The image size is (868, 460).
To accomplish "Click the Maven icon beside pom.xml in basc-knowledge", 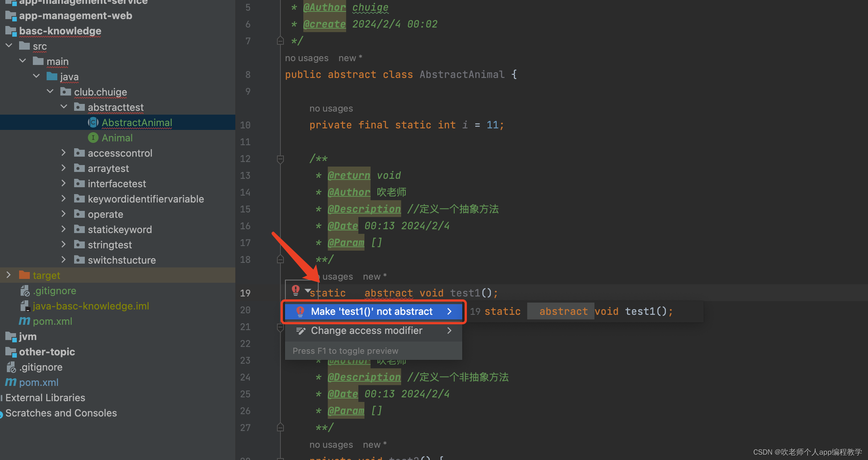I will click(24, 321).
